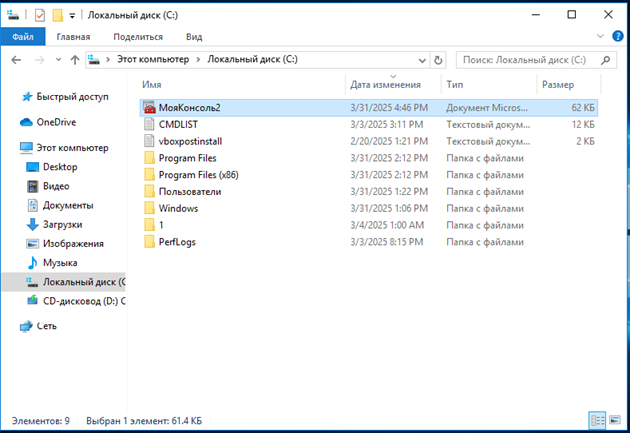Switch to the Главная ribbon tab
630x433 pixels.
pyautogui.click(x=73, y=37)
